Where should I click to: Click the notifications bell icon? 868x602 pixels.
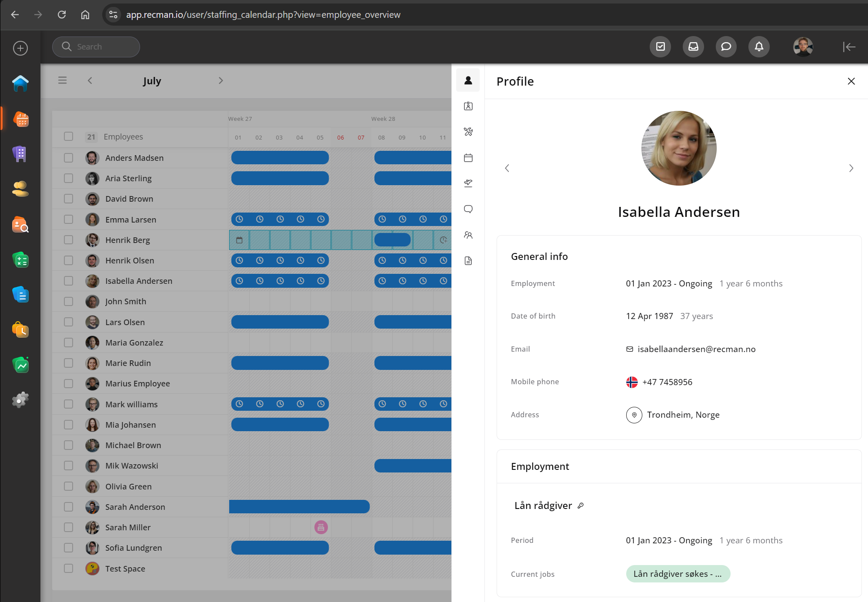coord(759,47)
